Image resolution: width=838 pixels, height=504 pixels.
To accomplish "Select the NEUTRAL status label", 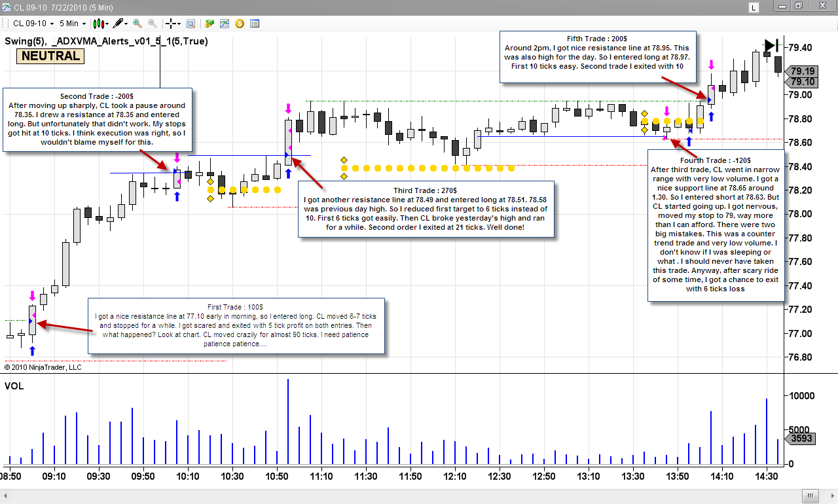I will coord(50,56).
